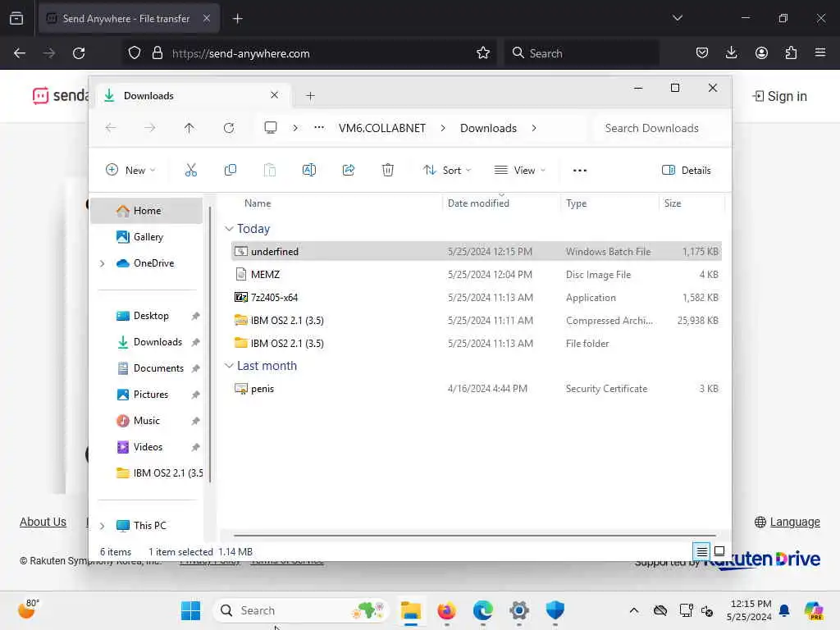Image resolution: width=840 pixels, height=630 pixels.
Task: Open Settings gear from the taskbar
Action: (518, 610)
